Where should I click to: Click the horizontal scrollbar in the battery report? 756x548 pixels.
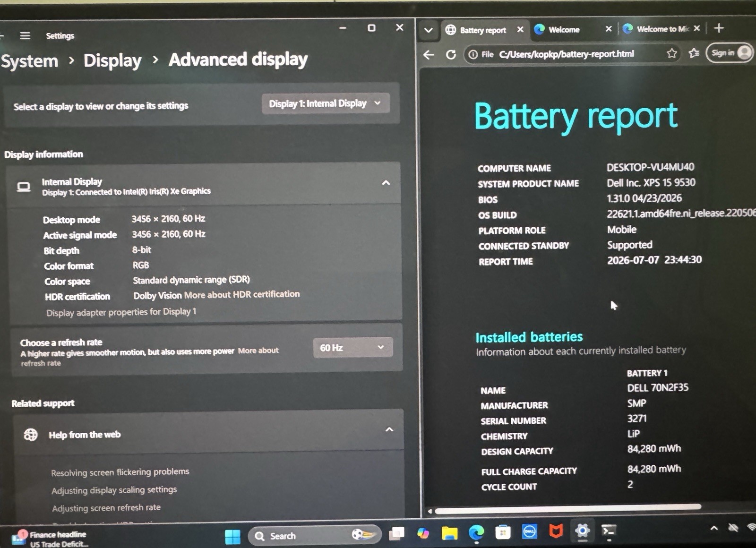coord(567,509)
